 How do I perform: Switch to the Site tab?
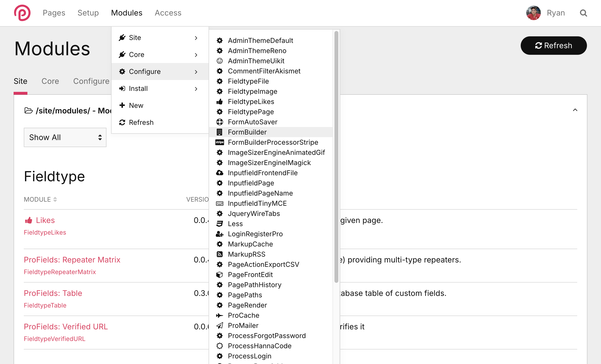pos(20,81)
